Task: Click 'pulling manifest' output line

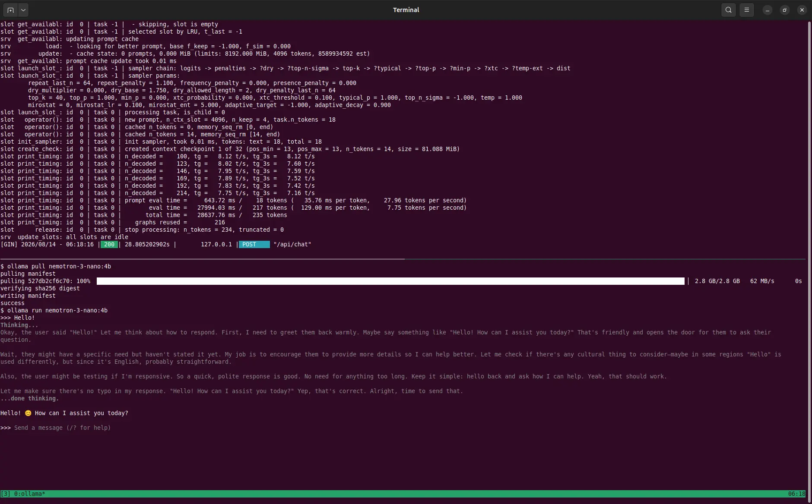Action: [28, 274]
